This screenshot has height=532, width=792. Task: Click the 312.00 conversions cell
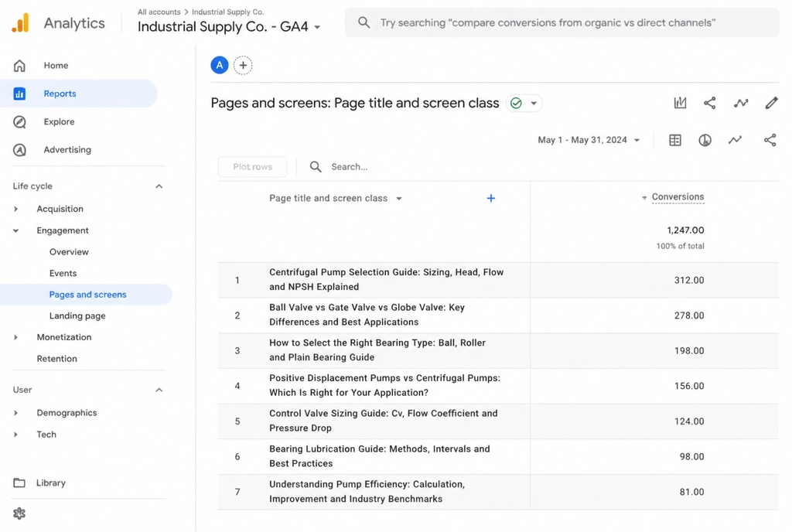pos(689,280)
